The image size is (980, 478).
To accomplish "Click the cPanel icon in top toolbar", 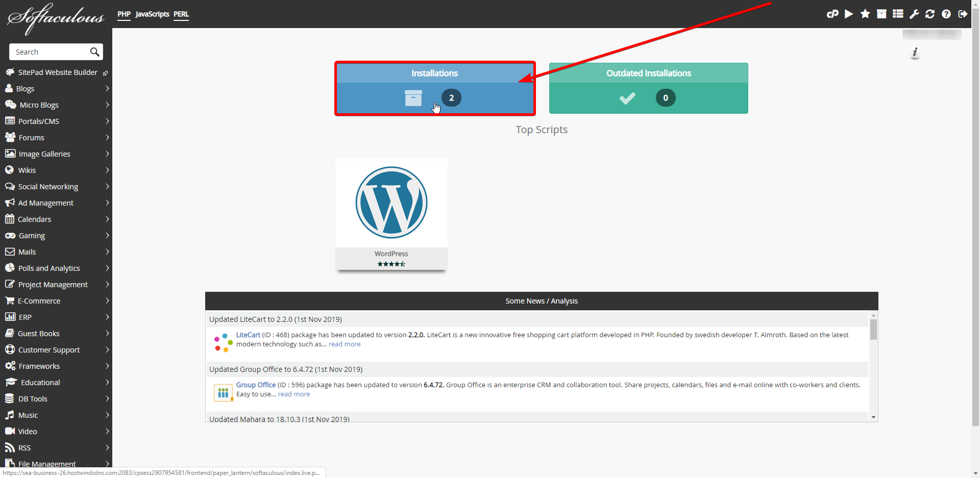I will tap(832, 14).
